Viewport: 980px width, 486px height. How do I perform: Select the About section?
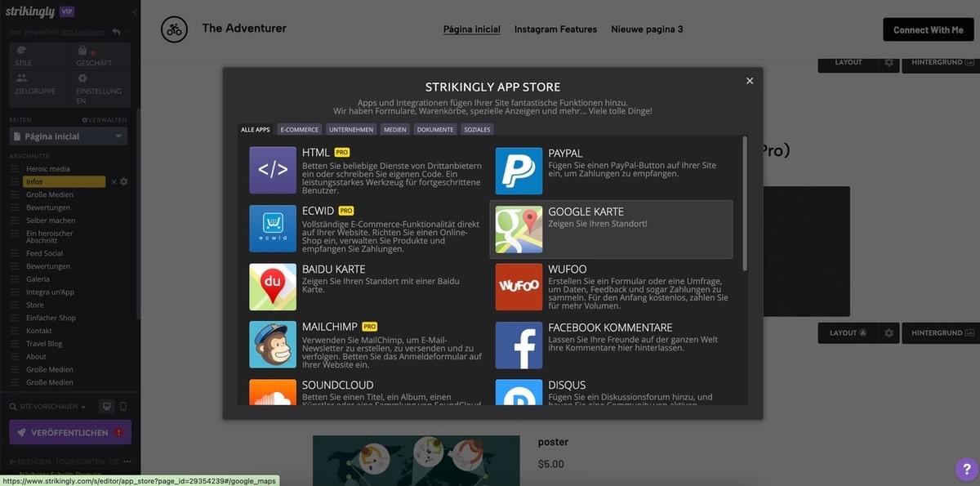click(x=36, y=357)
